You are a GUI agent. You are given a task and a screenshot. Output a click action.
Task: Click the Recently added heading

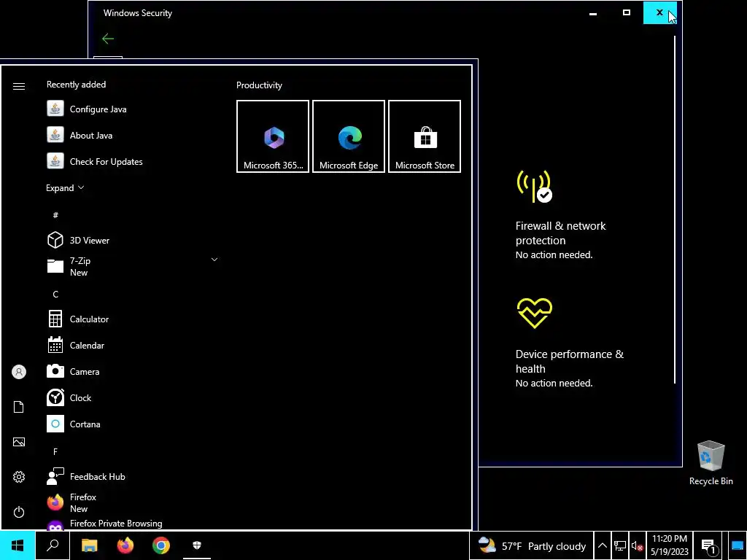pyautogui.click(x=76, y=85)
